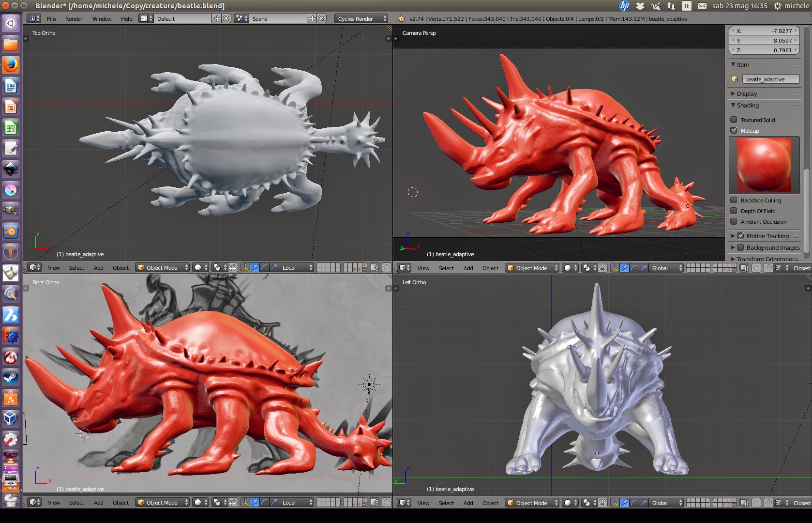Toggle the snap magnet icon in Camera Persp header
The image size is (812, 523).
tap(768, 268)
